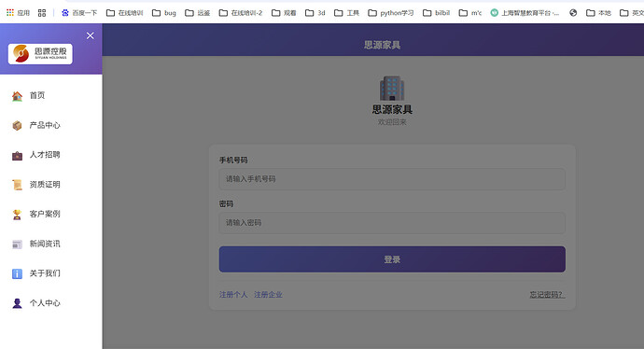Click the briefcase icon beside 人才招聘

17,156
